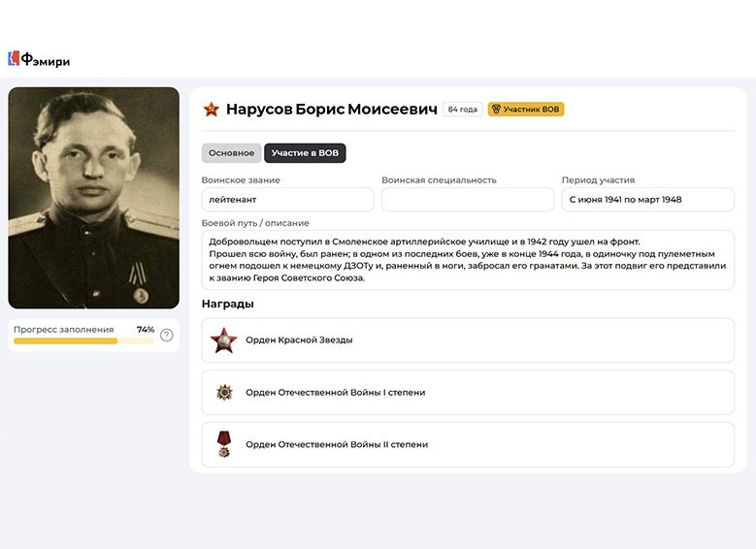Switch to the Основное tab
The height and width of the screenshot is (549, 756).
point(231,153)
